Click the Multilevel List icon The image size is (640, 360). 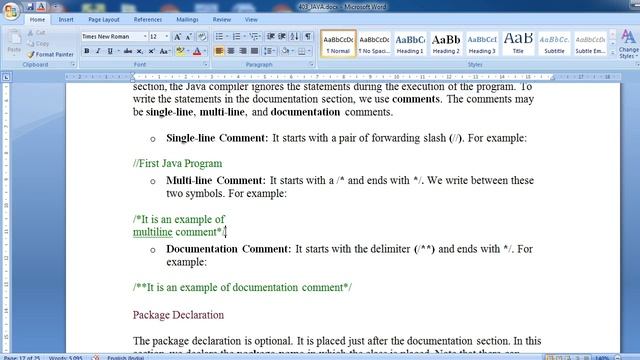tap(254, 37)
